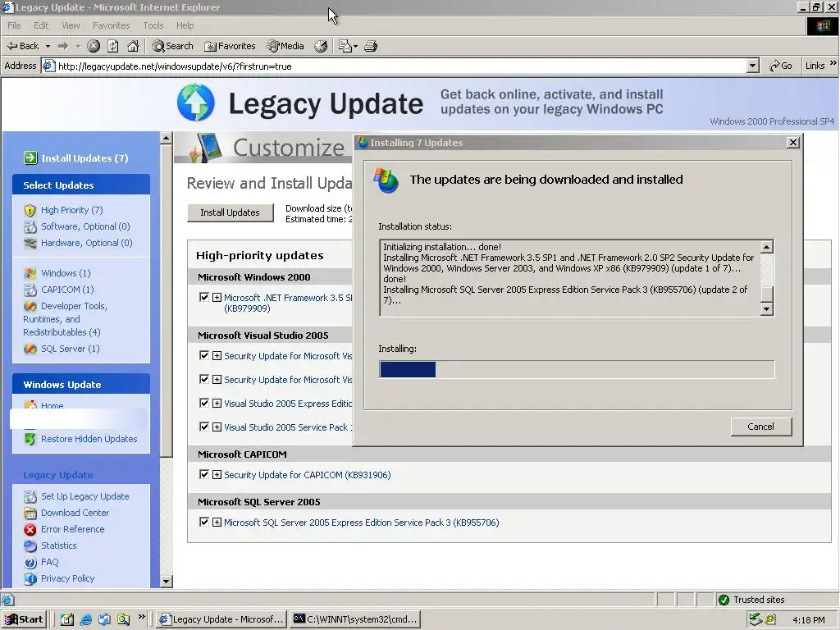The height and width of the screenshot is (630, 840).
Task: Click Restore Hidden Updates icon
Action: click(x=30, y=439)
